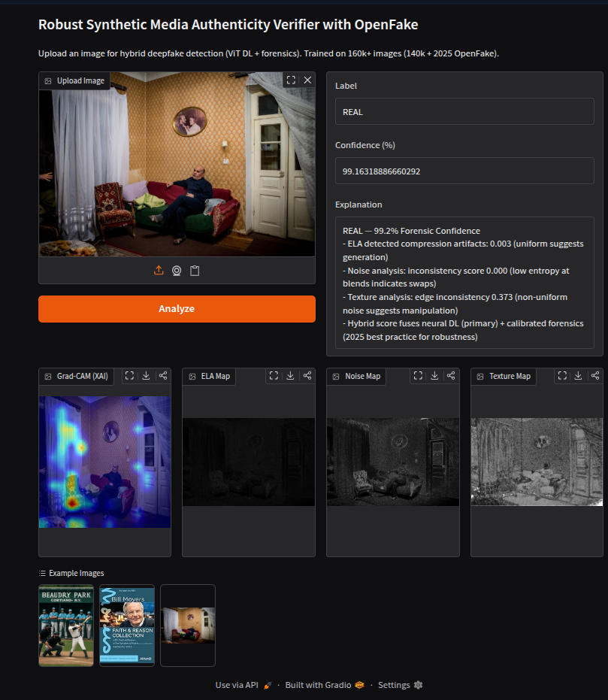Download the Grad-CAM visualization

(146, 375)
